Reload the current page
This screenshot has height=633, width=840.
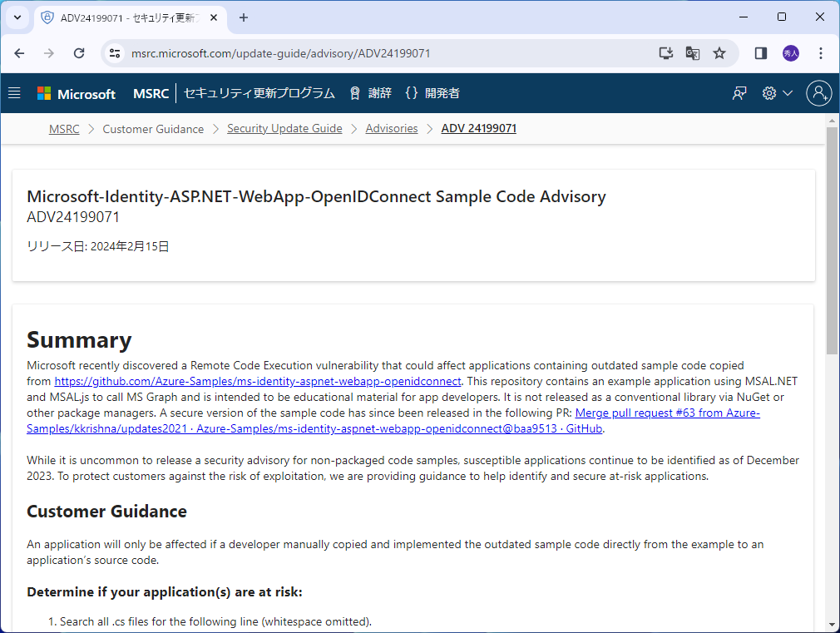(79, 53)
